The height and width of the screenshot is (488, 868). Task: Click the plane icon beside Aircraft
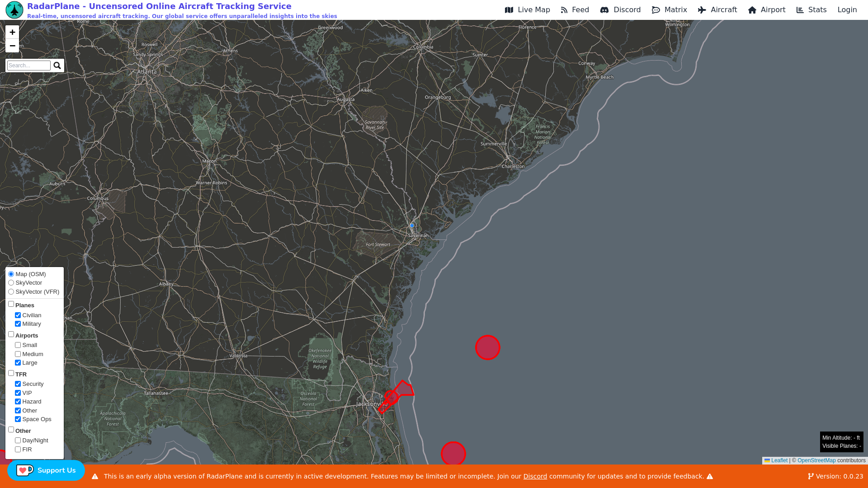tap(702, 10)
